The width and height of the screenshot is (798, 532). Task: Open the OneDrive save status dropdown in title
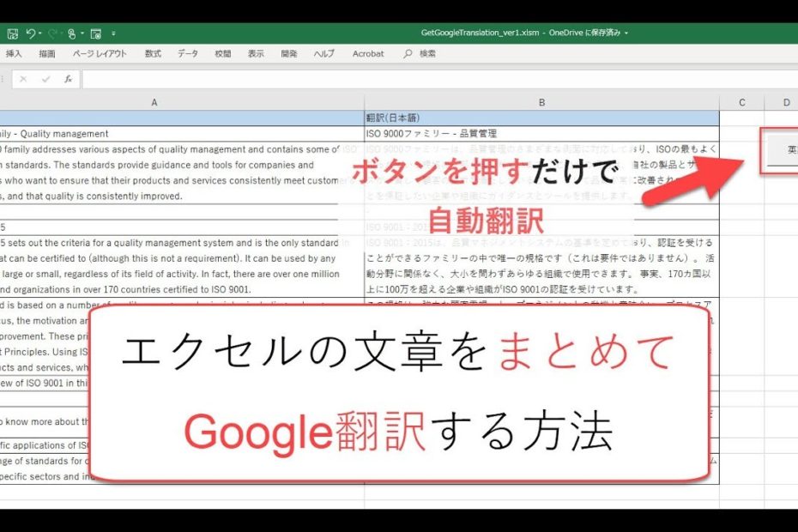tap(626, 33)
